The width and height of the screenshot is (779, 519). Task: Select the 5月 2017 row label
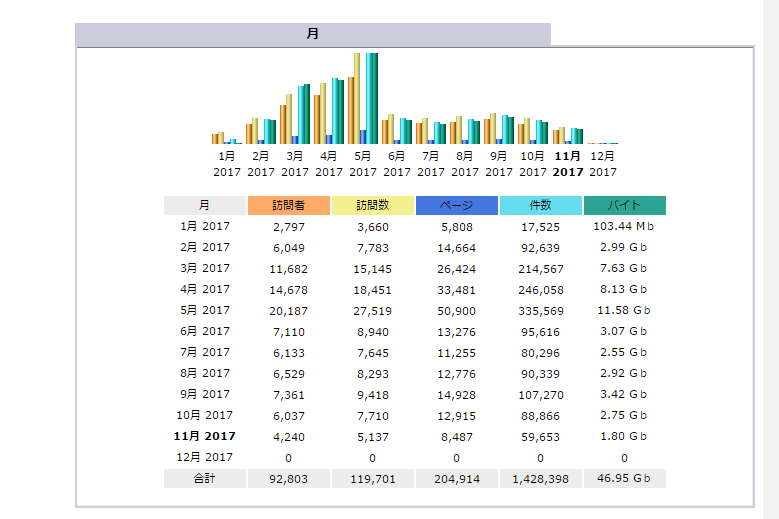click(x=205, y=310)
